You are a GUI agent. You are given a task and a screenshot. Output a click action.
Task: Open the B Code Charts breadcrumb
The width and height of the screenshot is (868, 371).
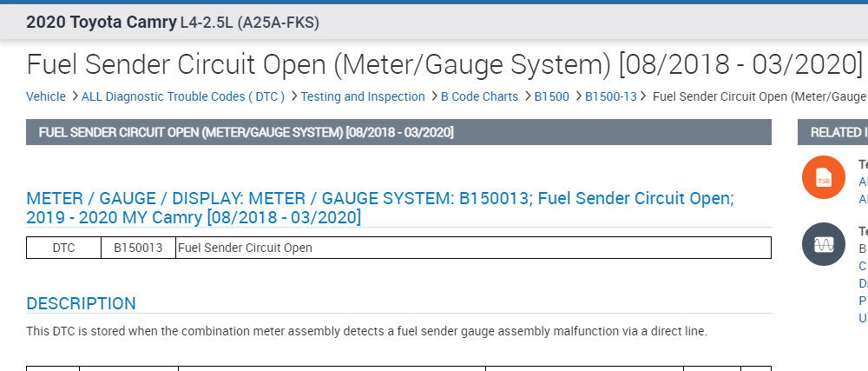point(479,96)
